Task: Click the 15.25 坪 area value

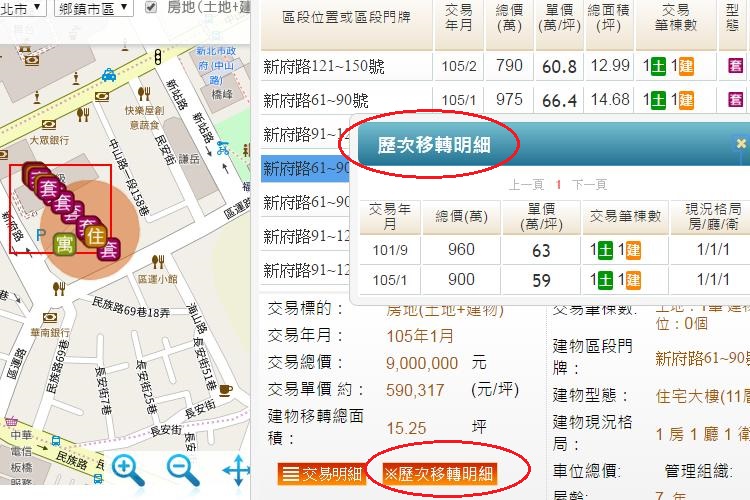Action: (x=406, y=428)
